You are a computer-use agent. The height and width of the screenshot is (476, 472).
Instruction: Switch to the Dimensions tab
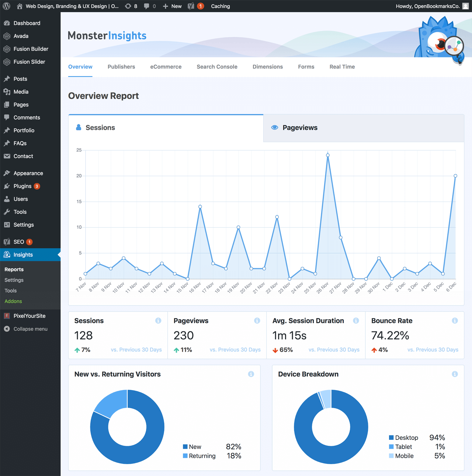tap(268, 67)
